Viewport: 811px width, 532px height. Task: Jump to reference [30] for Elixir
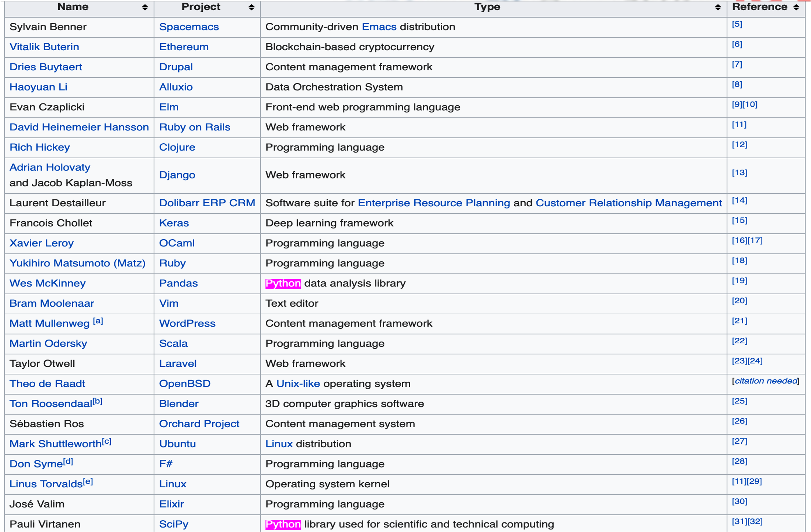pos(739,502)
